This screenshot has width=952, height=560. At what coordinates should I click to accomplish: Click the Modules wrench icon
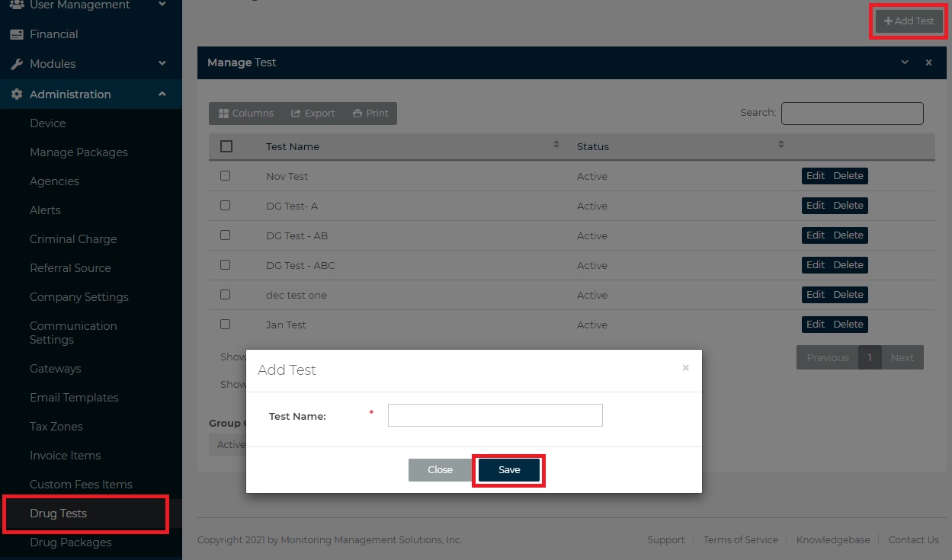point(16,64)
